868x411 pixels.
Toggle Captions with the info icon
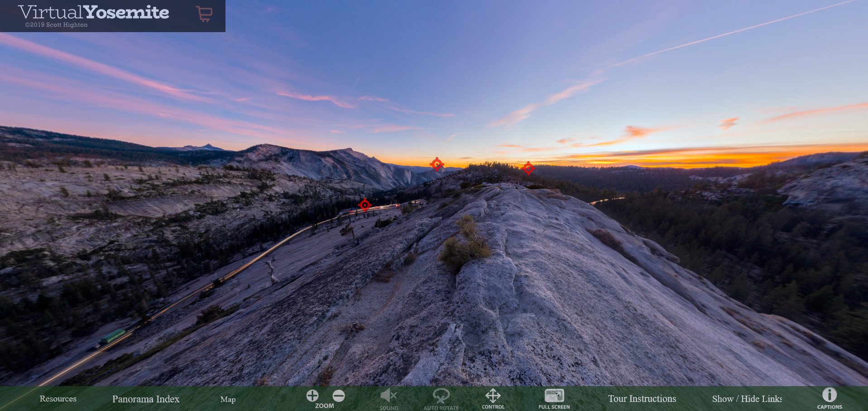click(x=829, y=395)
